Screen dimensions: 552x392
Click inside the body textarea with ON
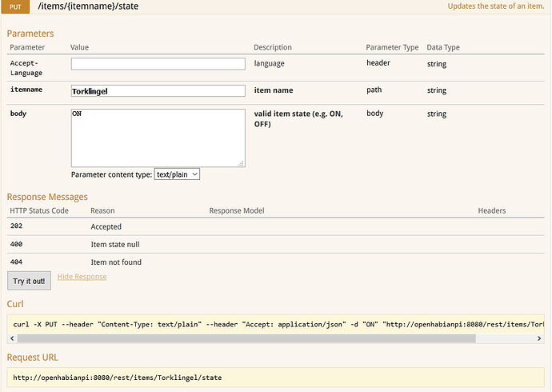[158, 137]
